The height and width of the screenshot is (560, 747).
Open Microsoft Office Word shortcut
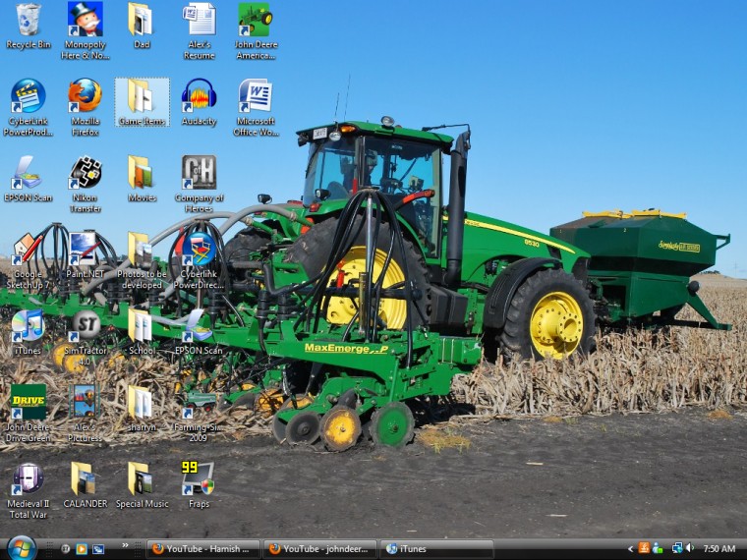[256, 108]
